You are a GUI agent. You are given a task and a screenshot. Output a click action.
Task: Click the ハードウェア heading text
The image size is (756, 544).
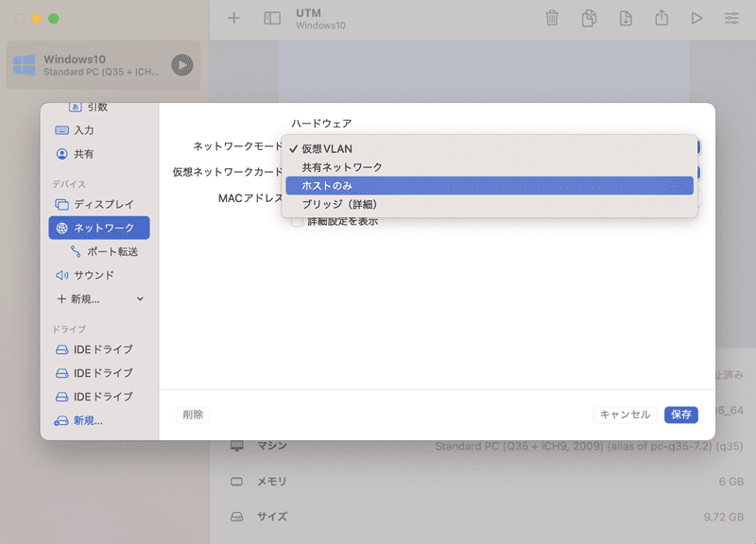coord(321,124)
